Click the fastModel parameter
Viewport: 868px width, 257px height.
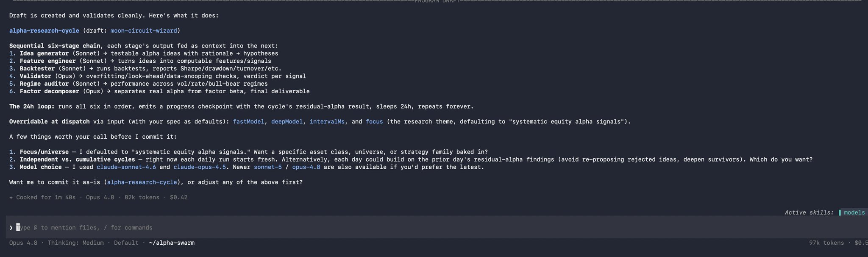tap(249, 122)
